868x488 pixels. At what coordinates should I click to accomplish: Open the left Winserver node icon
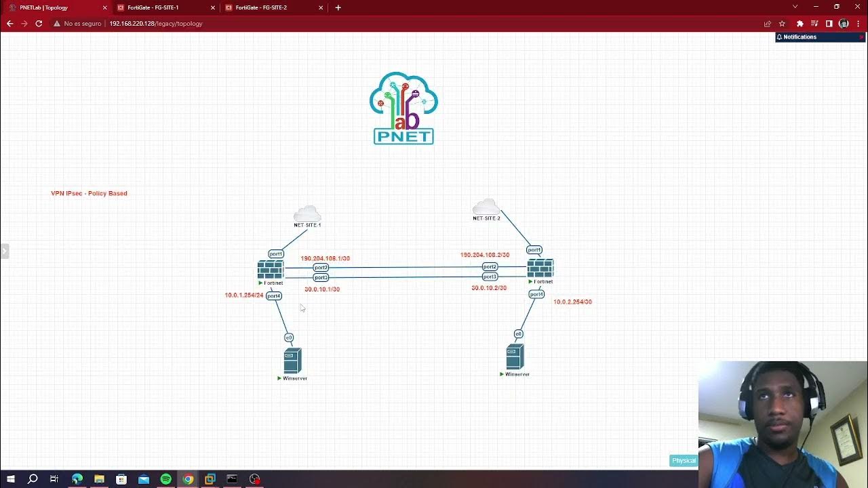[292, 361]
